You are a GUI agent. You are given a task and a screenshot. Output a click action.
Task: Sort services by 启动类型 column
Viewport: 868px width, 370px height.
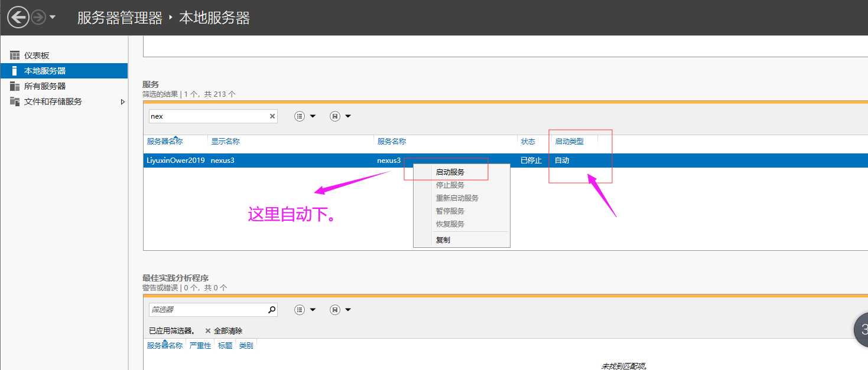click(x=569, y=142)
